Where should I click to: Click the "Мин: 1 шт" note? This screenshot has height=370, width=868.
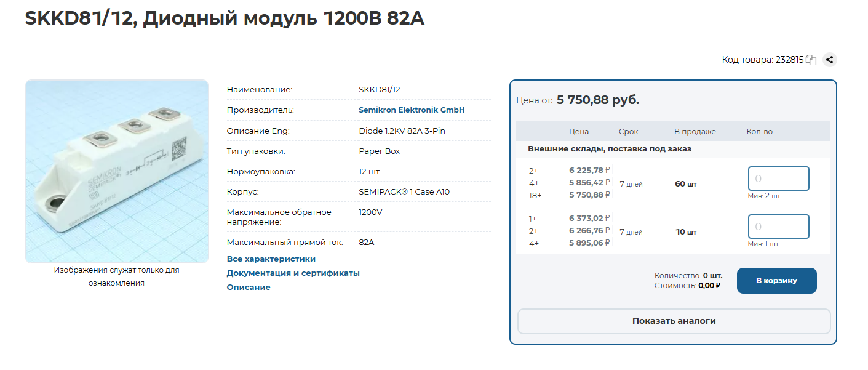pyautogui.click(x=763, y=244)
